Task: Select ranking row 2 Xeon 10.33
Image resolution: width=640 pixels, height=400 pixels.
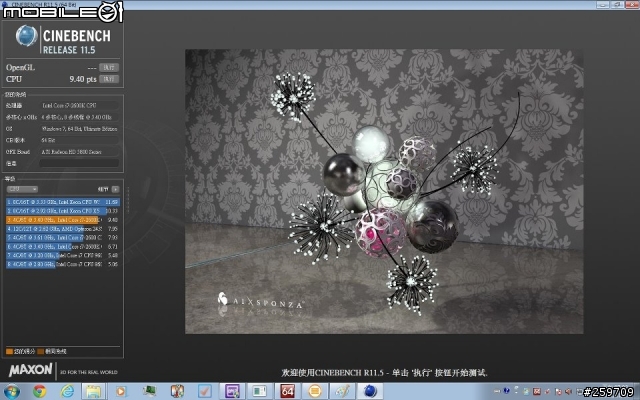Action: coord(63,211)
